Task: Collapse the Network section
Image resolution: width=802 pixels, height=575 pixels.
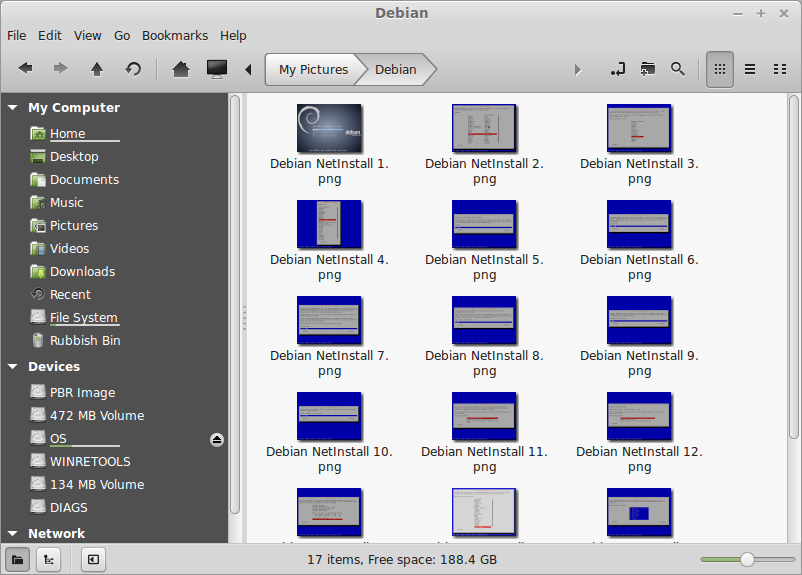Action: click(13, 533)
